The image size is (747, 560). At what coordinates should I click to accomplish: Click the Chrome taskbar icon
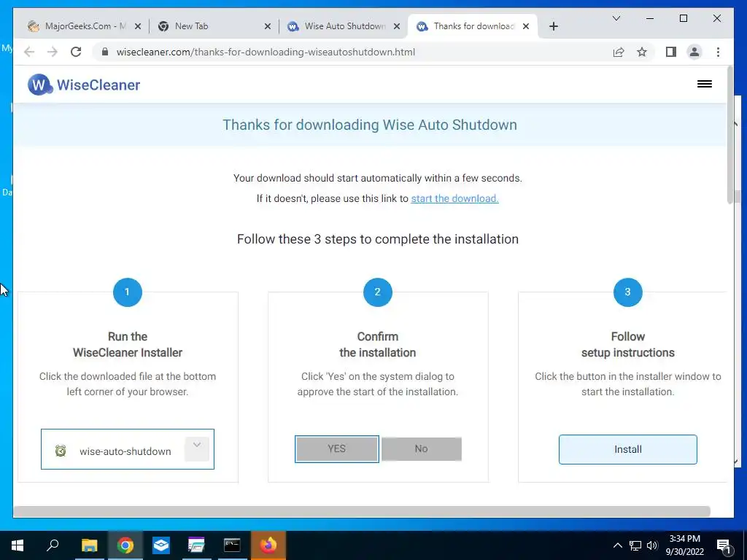[125, 545]
